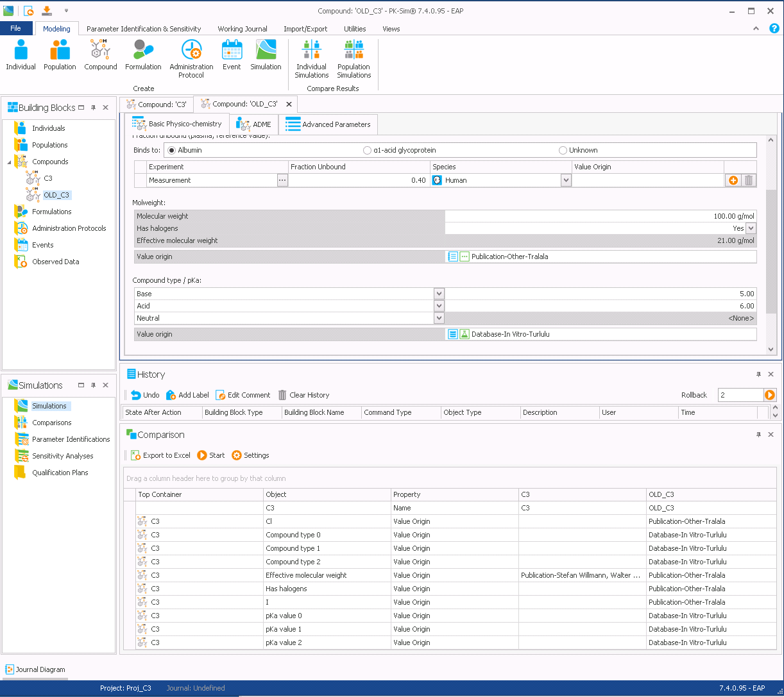Collapse the ribbon with chevron
Viewport: 784px width, 697px height.
coord(756,29)
